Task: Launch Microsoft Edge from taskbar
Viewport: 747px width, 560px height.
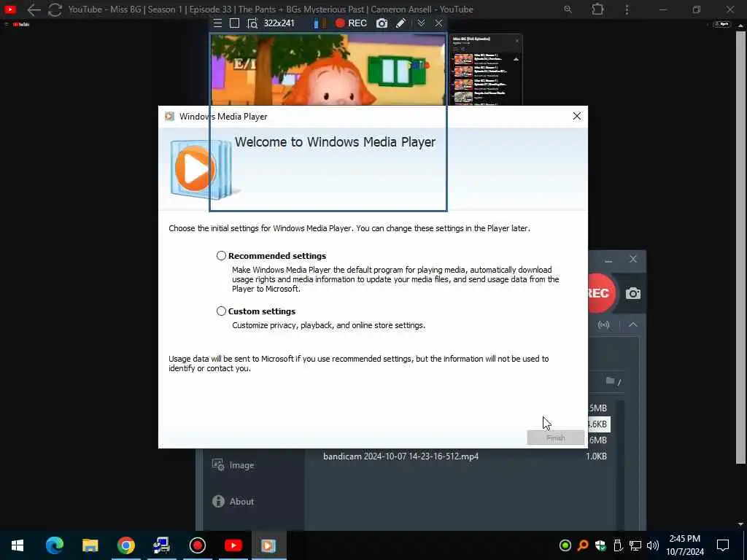Action: point(54,545)
